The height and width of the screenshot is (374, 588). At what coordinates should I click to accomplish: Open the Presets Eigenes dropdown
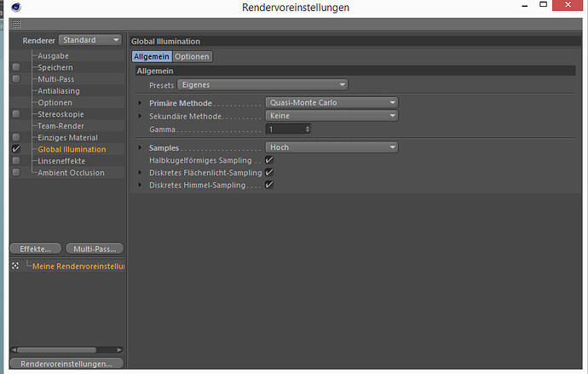(x=262, y=85)
